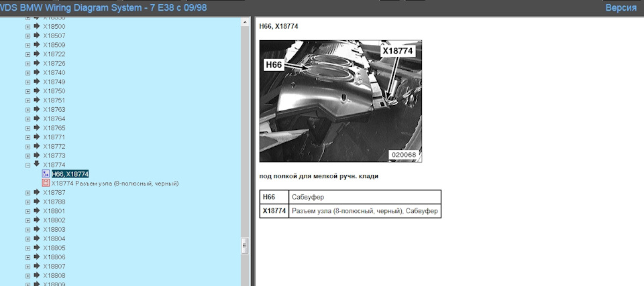The image size is (644, 286).
Task: Click the arrow icon beside X18802
Action: [x=36, y=220]
